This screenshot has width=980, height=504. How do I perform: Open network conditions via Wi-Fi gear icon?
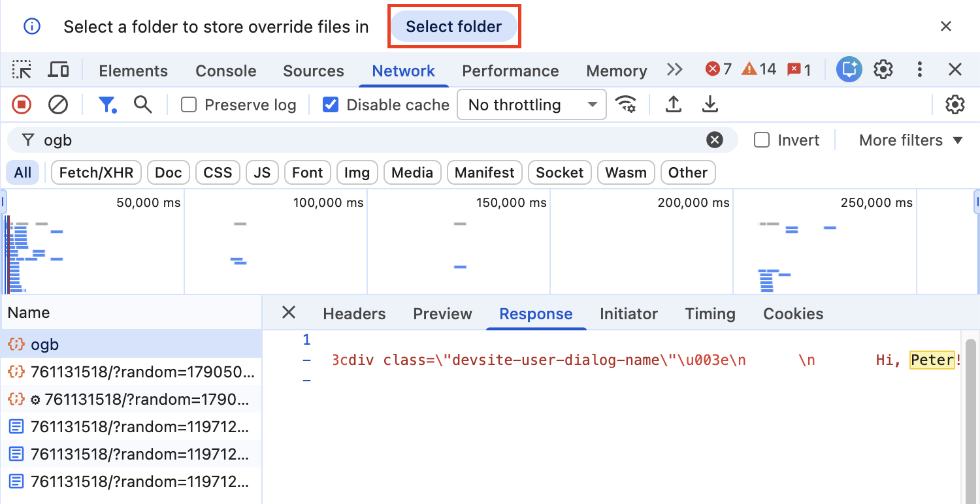click(626, 104)
